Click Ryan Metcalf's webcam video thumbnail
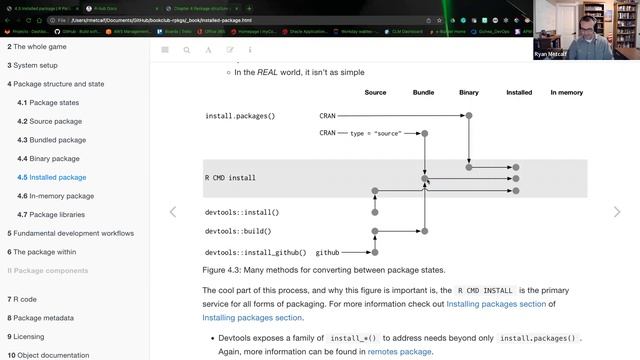The image size is (640, 360). 587,30
